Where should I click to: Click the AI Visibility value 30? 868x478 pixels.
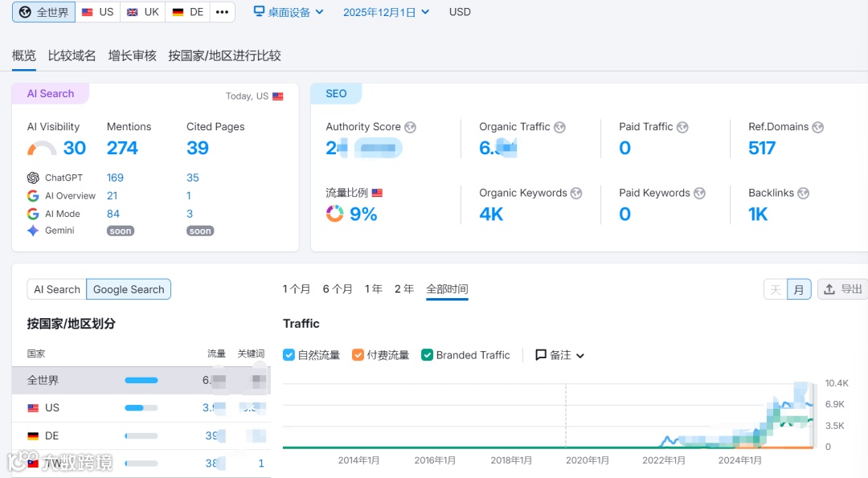coord(74,149)
